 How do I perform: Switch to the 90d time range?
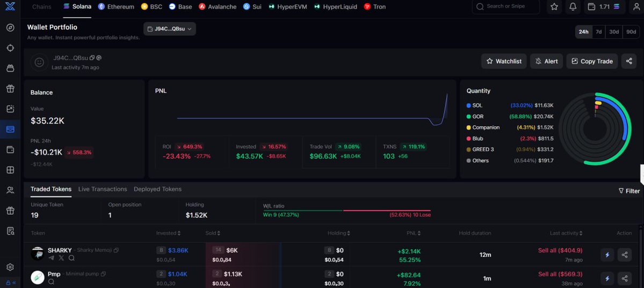coord(631,32)
